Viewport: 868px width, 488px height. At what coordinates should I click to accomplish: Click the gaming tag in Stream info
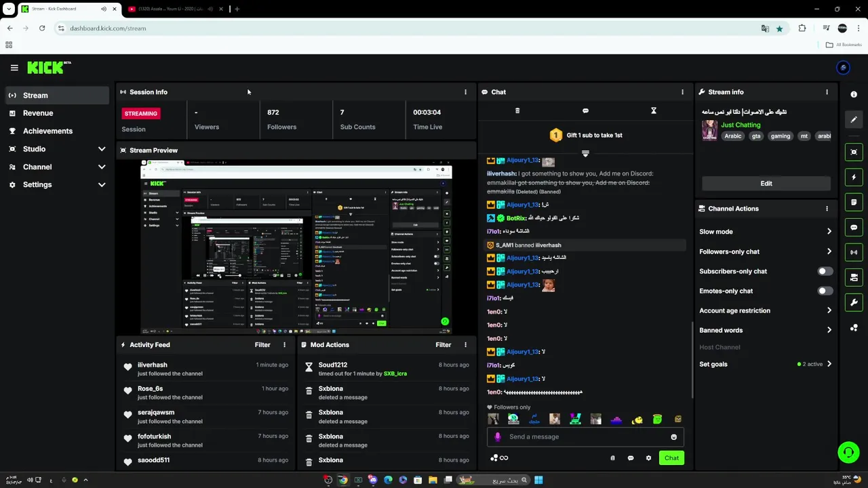780,136
